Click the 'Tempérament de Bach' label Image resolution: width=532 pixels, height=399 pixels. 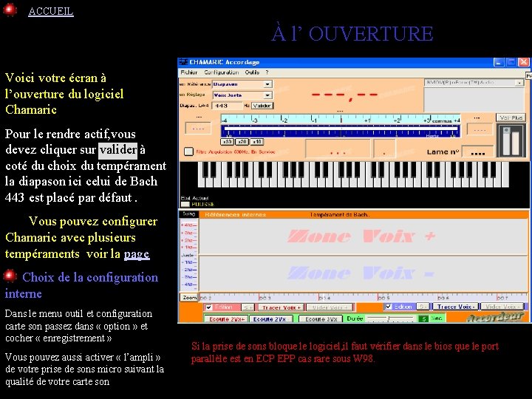pyautogui.click(x=340, y=214)
